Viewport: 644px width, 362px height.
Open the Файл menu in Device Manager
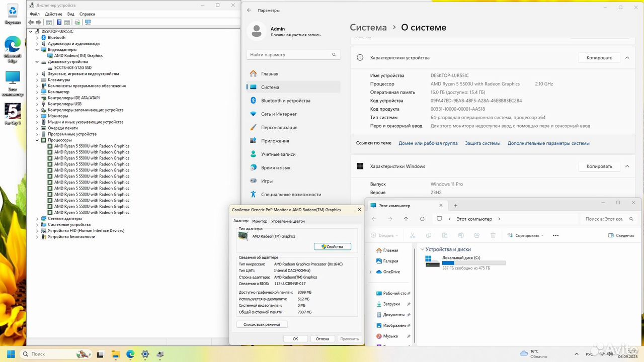pyautogui.click(x=35, y=14)
